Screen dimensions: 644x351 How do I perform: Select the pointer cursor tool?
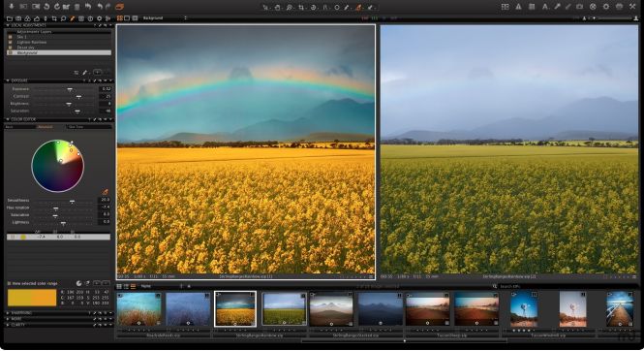265,7
